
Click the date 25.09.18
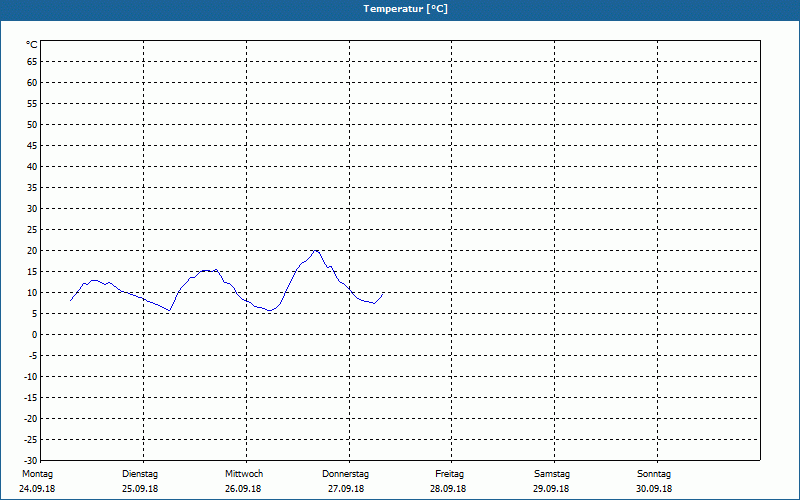tap(140, 489)
